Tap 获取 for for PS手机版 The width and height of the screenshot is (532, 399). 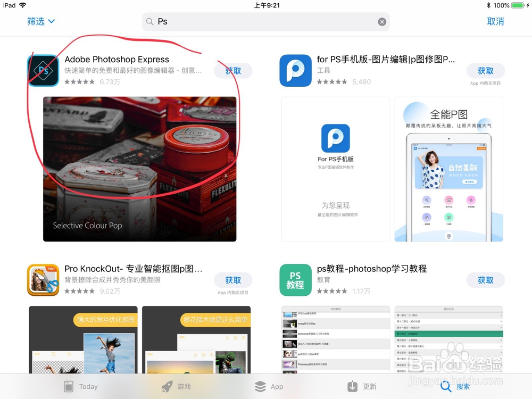[486, 71]
